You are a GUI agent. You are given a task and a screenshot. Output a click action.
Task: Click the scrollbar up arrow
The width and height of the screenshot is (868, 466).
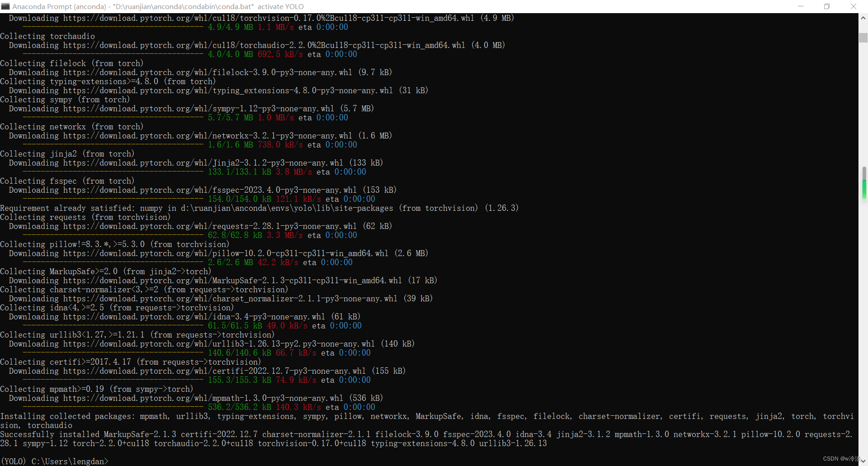863,18
